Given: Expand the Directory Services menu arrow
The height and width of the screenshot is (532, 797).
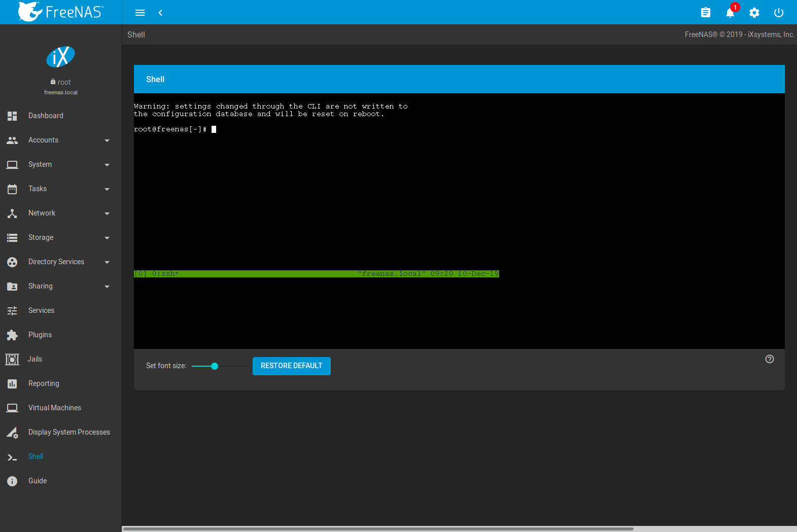Looking at the screenshot, I should coord(107,262).
